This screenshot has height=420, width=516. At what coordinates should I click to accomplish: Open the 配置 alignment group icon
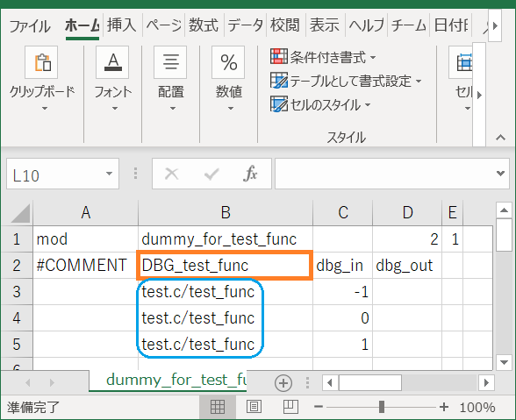pyautogui.click(x=170, y=62)
